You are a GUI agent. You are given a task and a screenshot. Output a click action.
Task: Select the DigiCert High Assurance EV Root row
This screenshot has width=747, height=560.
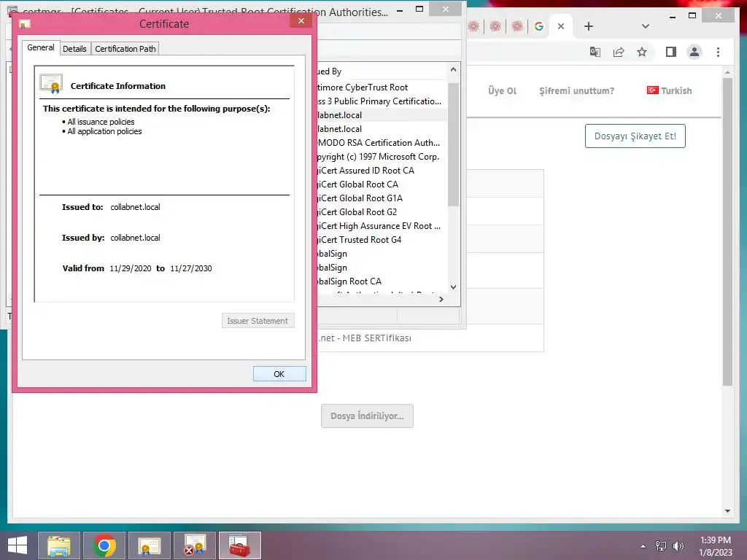click(382, 226)
